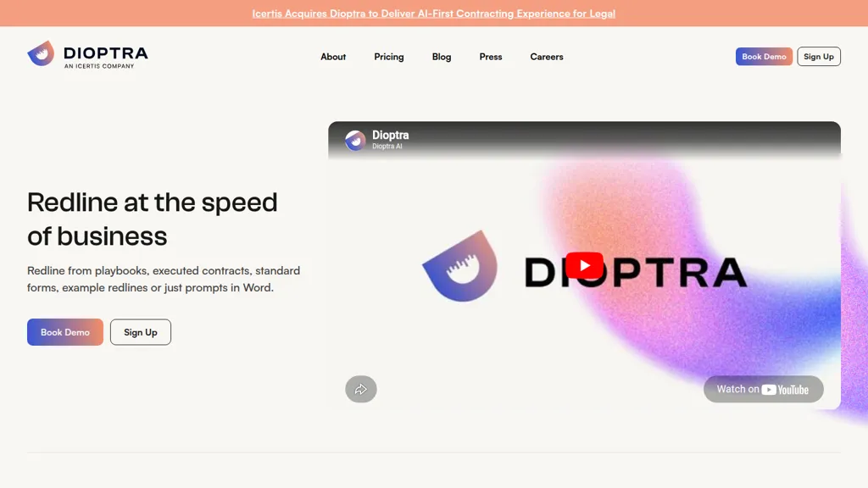This screenshot has height=488, width=868.
Task: Open the Pricing page
Action: (388, 57)
